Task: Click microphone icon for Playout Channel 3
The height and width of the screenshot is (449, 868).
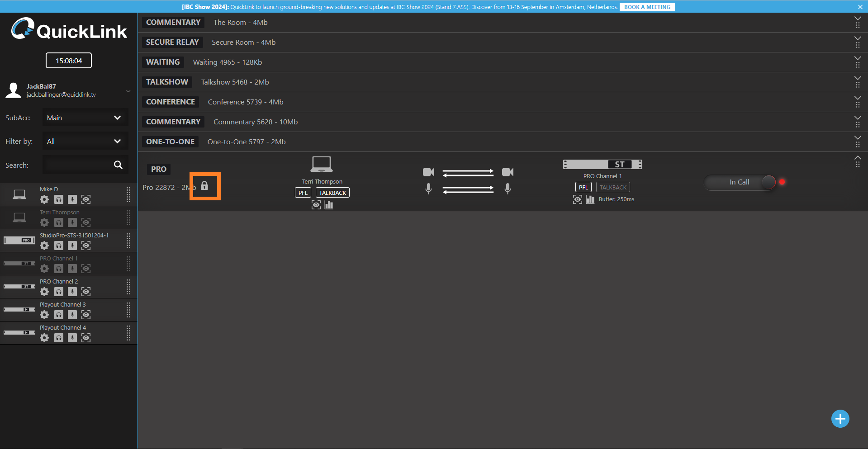Action: (72, 315)
